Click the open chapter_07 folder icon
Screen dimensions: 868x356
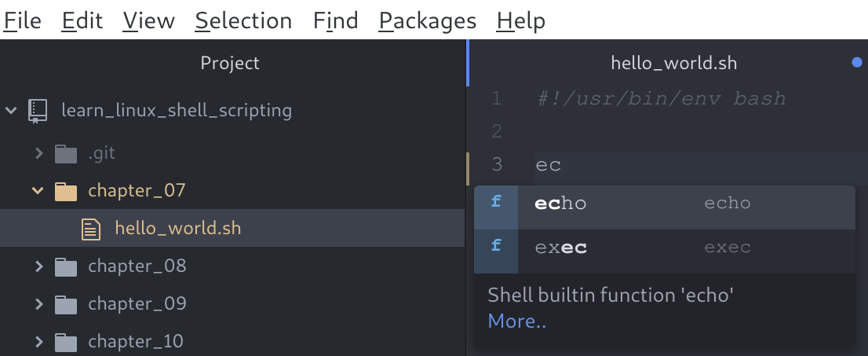66,191
